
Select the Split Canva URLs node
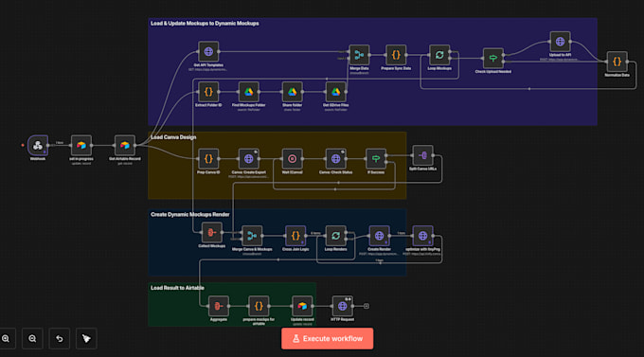click(422, 155)
